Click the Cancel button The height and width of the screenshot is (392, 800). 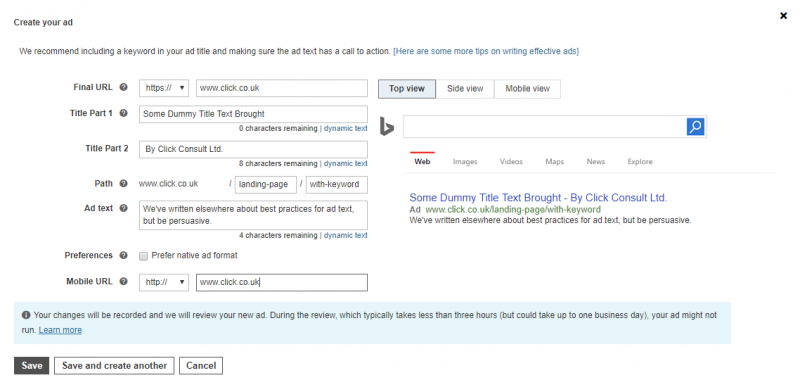tap(201, 366)
